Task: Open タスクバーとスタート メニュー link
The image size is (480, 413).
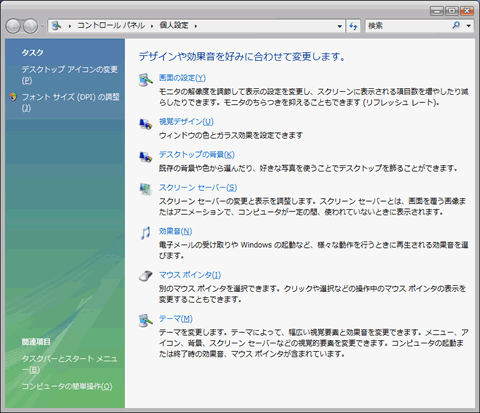Action: pos(69,364)
